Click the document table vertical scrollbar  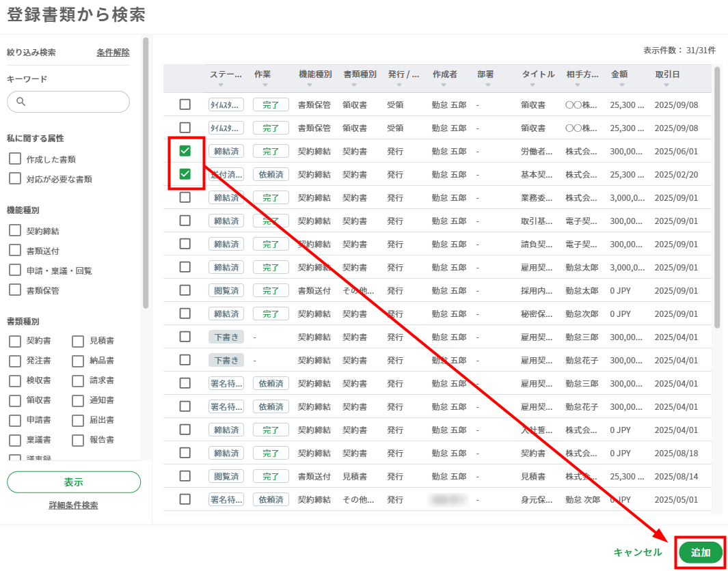717,197
